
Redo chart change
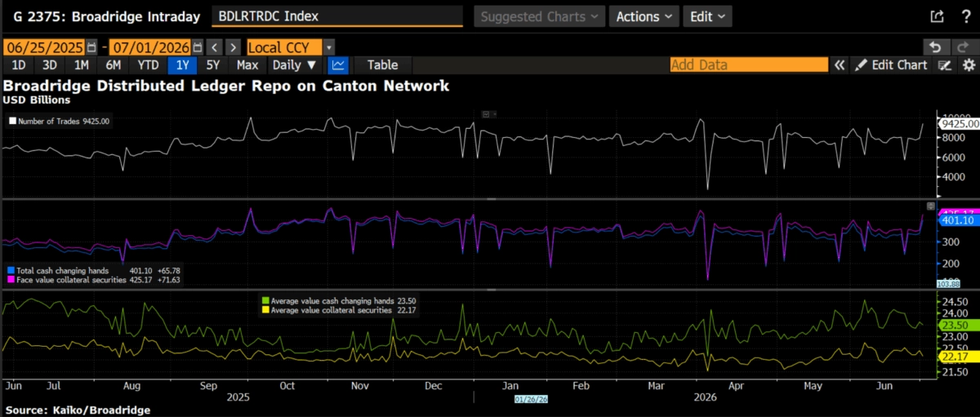pyautogui.click(x=964, y=47)
